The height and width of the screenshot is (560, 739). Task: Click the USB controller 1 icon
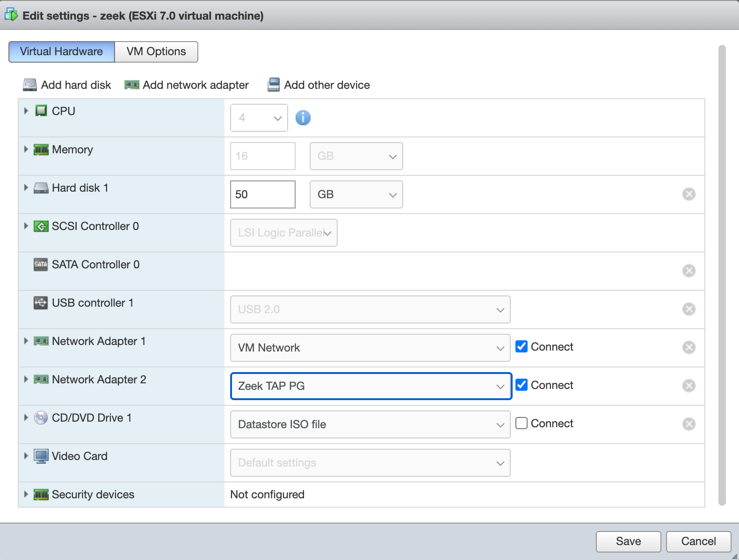(41, 303)
